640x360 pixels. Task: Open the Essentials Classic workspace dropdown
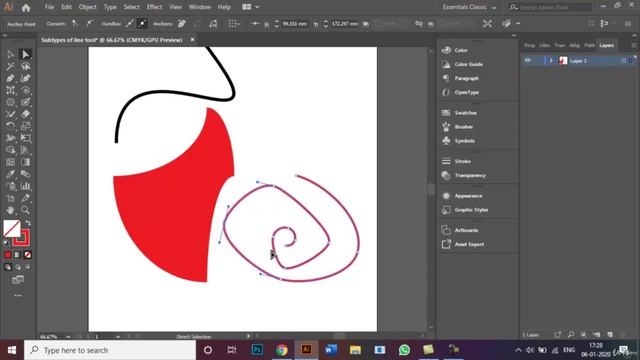(469, 7)
